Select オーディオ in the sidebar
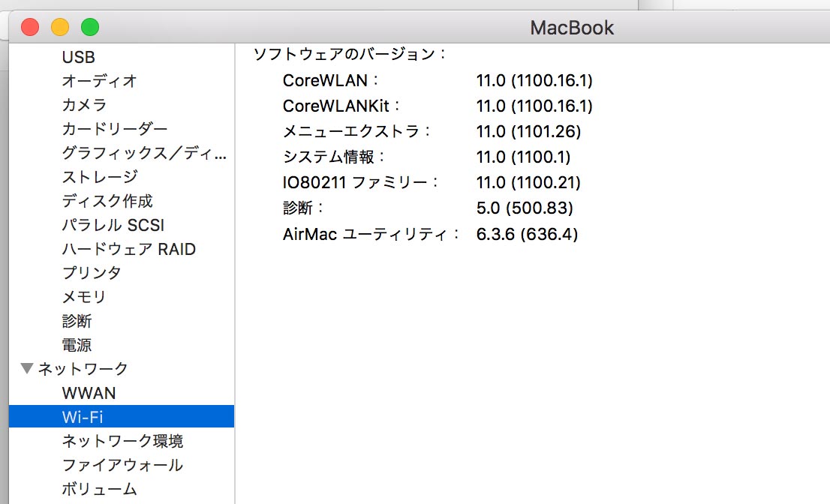The image size is (830, 504). coord(100,81)
